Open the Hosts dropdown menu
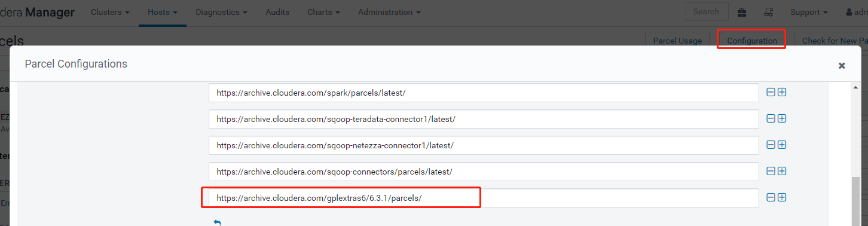This screenshot has width=868, height=226. pos(163,12)
